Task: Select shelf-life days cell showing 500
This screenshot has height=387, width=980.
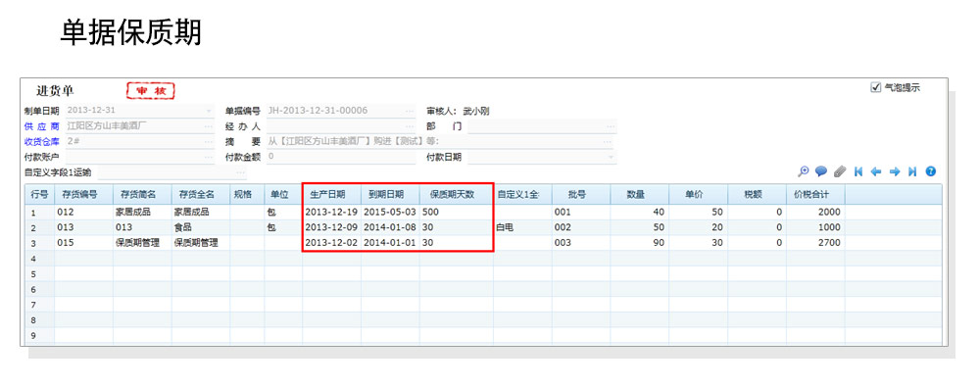Action: coord(457,212)
